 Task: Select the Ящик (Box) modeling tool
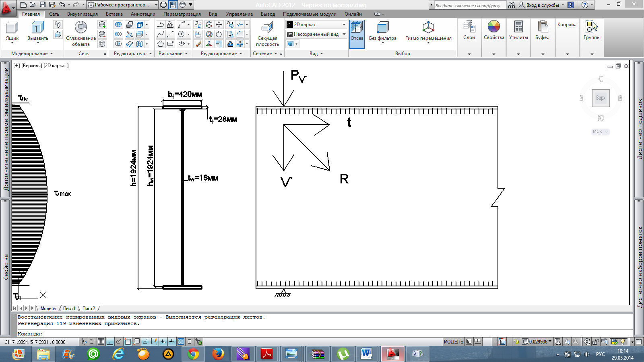(12, 31)
